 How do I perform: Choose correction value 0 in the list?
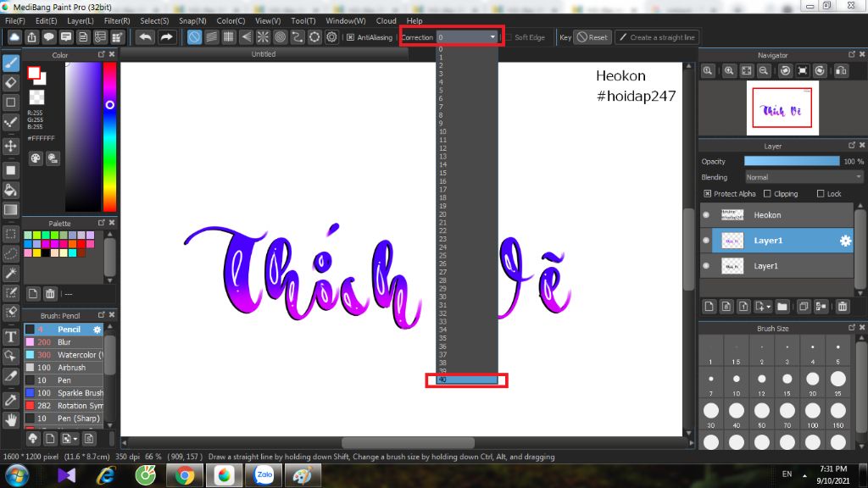(x=467, y=49)
